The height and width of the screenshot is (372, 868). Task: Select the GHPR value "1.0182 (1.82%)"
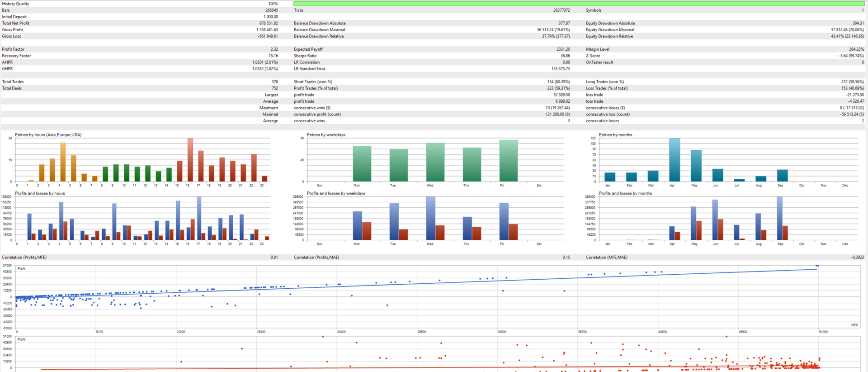coord(265,69)
